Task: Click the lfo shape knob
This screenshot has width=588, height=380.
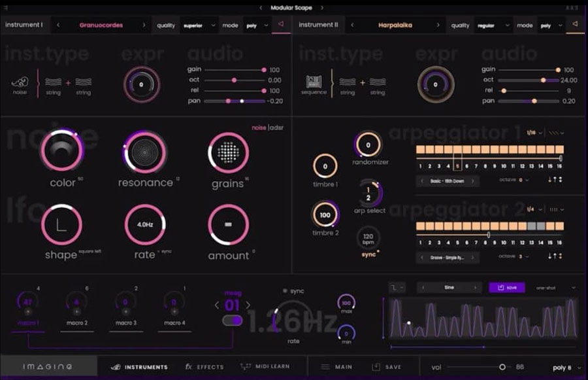Action: (x=61, y=225)
